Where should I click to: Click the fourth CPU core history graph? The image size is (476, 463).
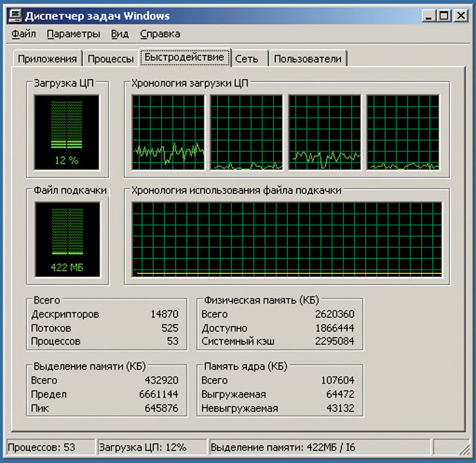point(403,132)
